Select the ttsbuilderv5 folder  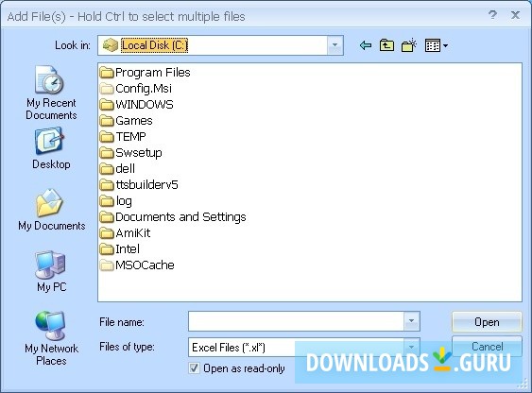coord(139,185)
